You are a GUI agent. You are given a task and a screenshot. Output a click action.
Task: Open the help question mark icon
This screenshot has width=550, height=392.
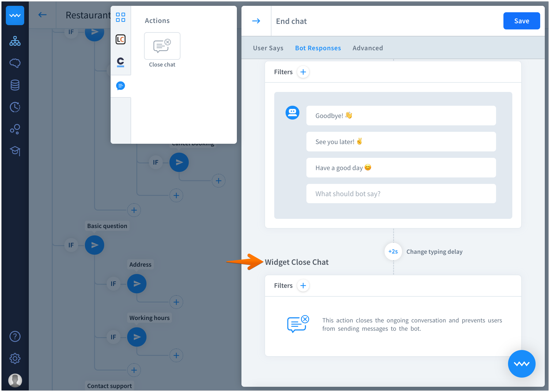[15, 337]
